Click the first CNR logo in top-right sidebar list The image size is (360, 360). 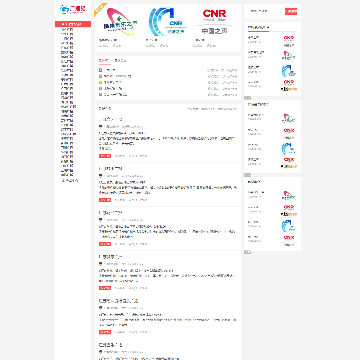click(289, 41)
